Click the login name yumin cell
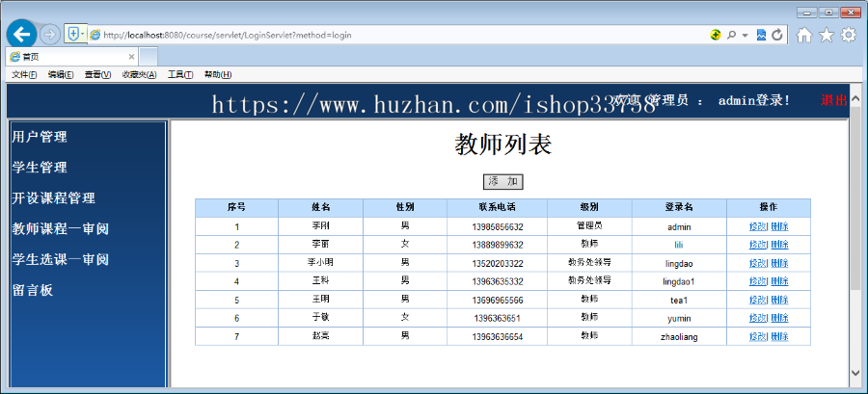This screenshot has width=868, height=394. [x=679, y=318]
